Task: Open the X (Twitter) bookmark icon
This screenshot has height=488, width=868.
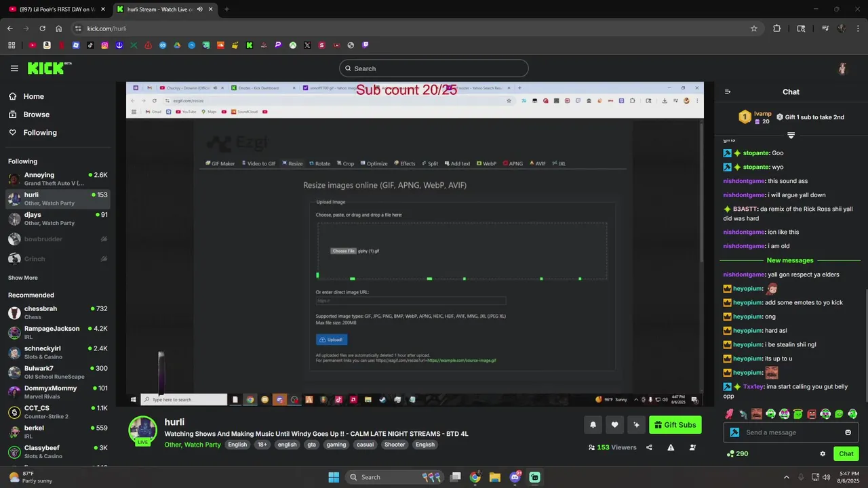Action: [307, 45]
